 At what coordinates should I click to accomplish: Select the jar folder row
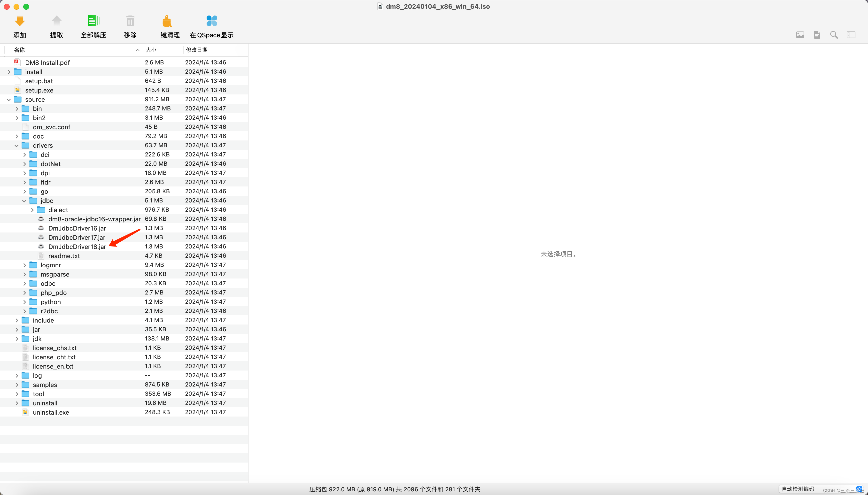coord(124,329)
